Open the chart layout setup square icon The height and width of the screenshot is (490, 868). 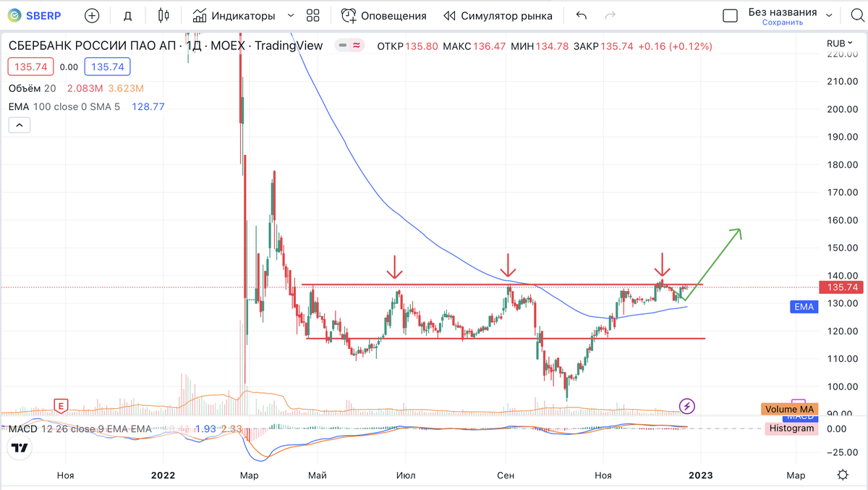[x=731, y=15]
